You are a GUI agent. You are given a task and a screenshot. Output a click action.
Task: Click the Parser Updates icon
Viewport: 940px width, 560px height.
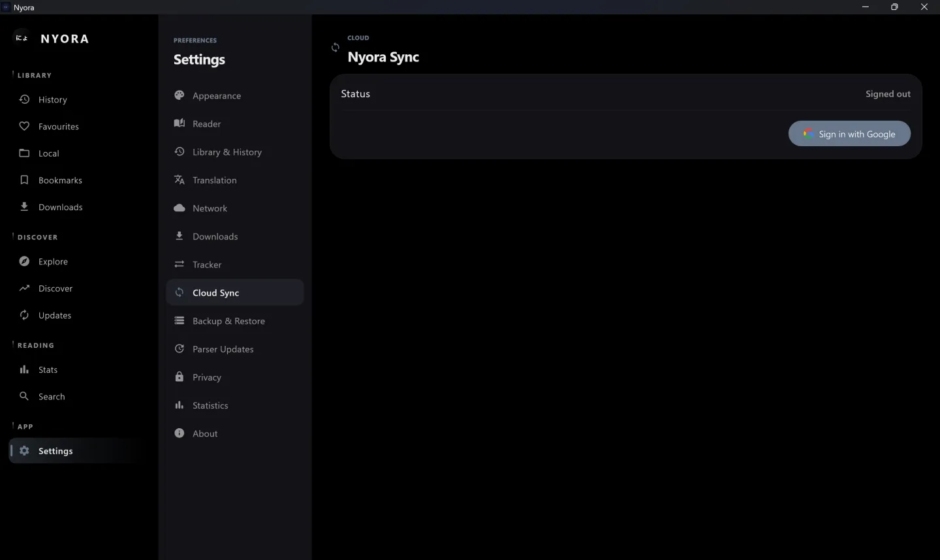pos(180,349)
